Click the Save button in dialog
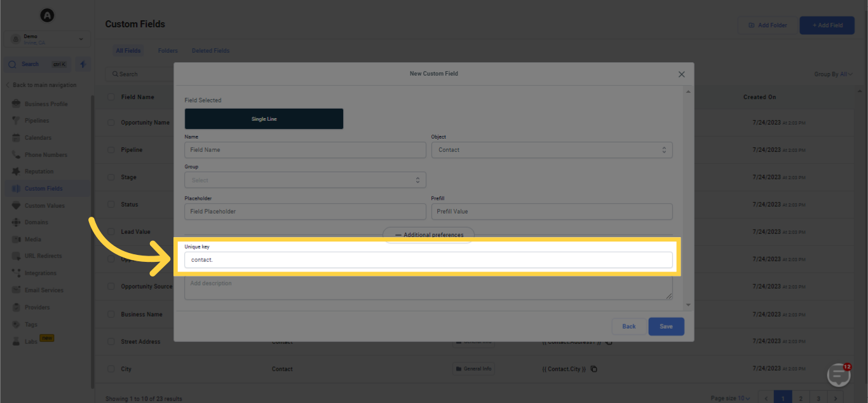The image size is (868, 403). tap(666, 326)
